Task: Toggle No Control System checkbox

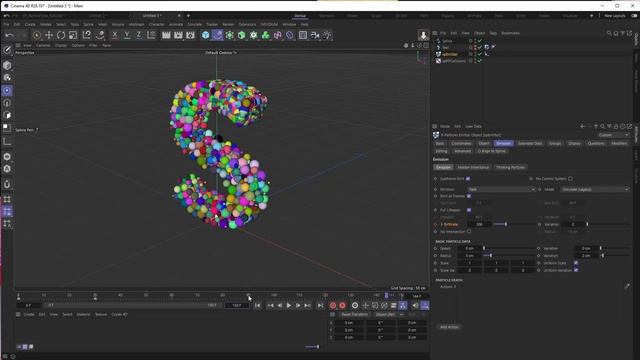Action: click(x=570, y=179)
